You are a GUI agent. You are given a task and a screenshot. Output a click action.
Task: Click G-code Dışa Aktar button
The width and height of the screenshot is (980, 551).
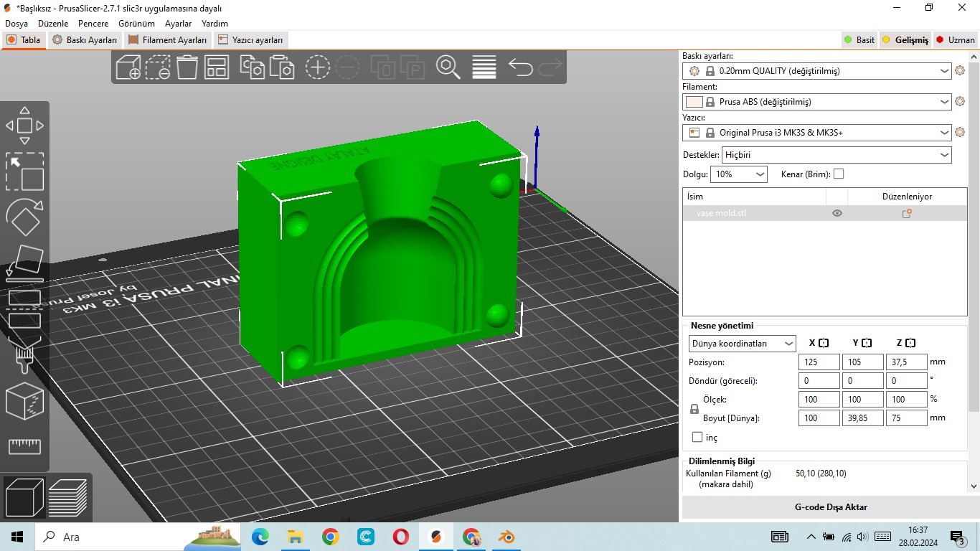tap(831, 507)
